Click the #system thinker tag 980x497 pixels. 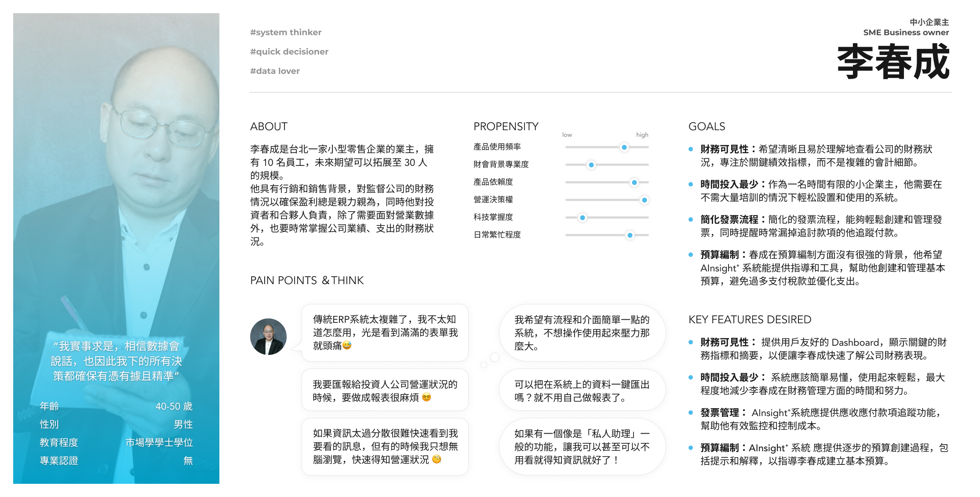pos(286,32)
